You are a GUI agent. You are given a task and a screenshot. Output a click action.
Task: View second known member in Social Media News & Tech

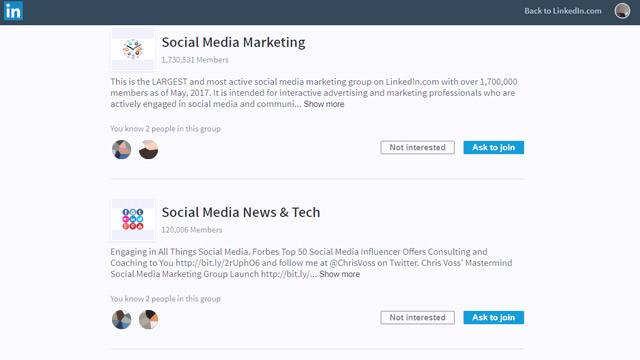click(149, 319)
